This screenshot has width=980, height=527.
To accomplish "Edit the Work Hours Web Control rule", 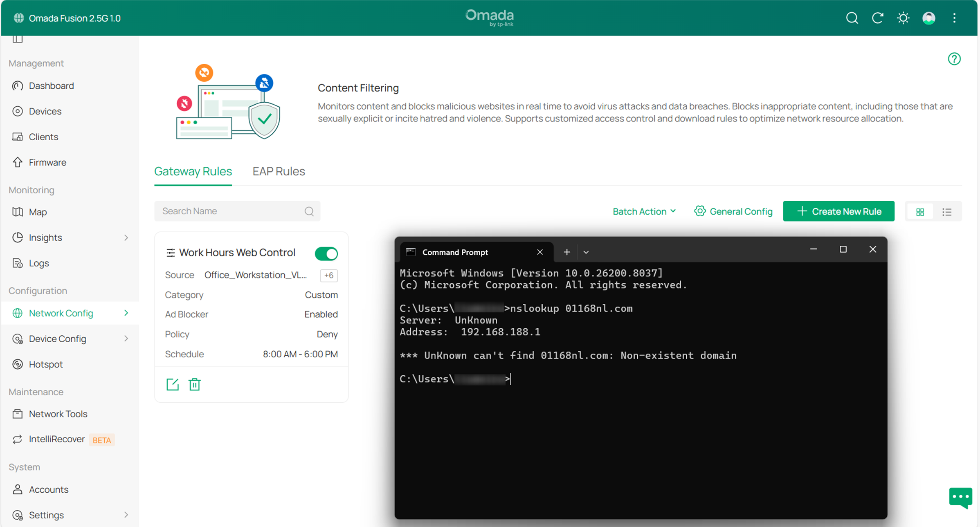I will tap(172, 384).
